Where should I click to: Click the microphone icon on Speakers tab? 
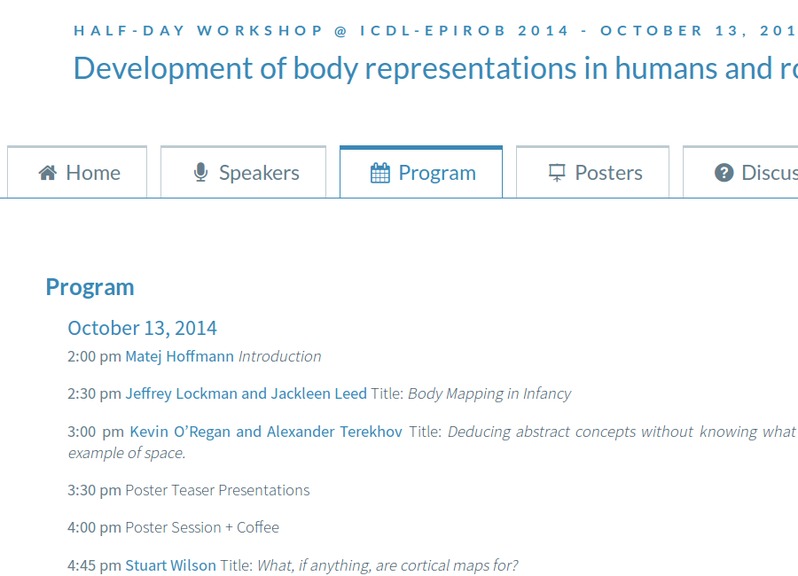point(201,172)
